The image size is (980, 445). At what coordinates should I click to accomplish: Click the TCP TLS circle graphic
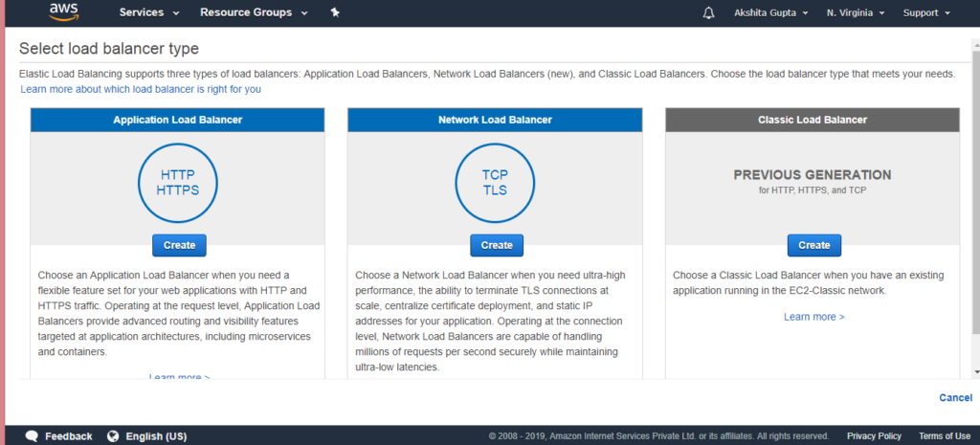coord(495,183)
